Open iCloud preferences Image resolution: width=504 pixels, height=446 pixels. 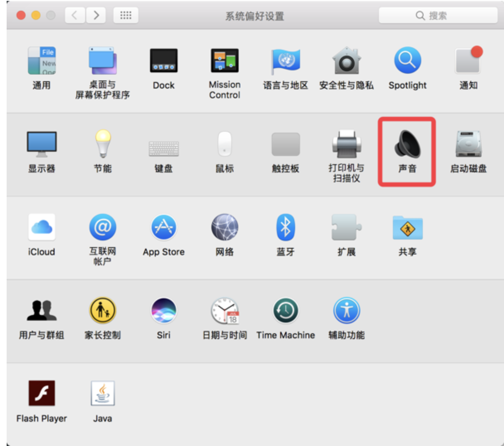[41, 228]
